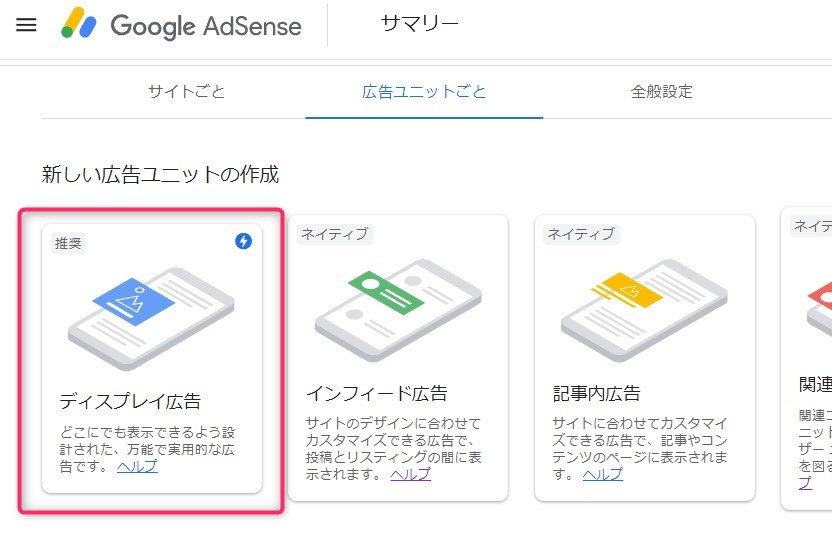Click the ネイティブ label on in-article card
The width and height of the screenshot is (832, 542).
coord(581,234)
